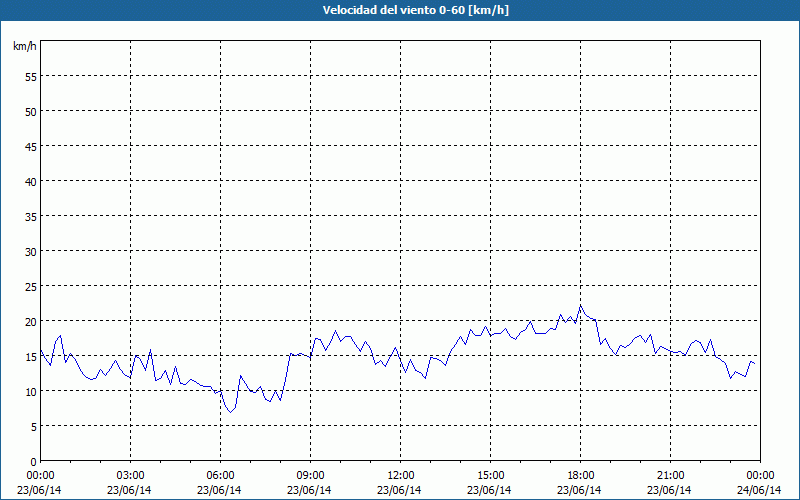Viewport: 800px width, 500px height.
Task: Click the 5 value on the y-axis
Action: [x=34, y=427]
